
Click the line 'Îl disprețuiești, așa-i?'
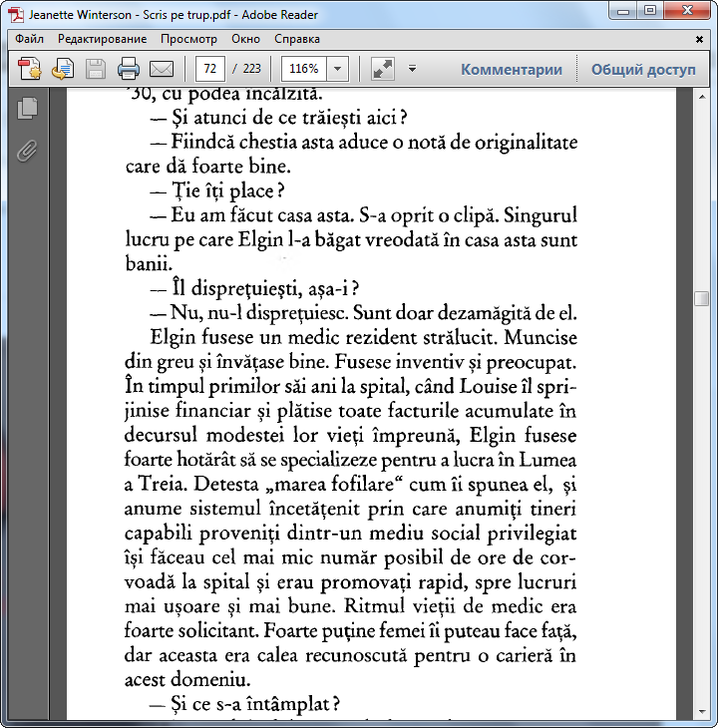click(x=254, y=289)
